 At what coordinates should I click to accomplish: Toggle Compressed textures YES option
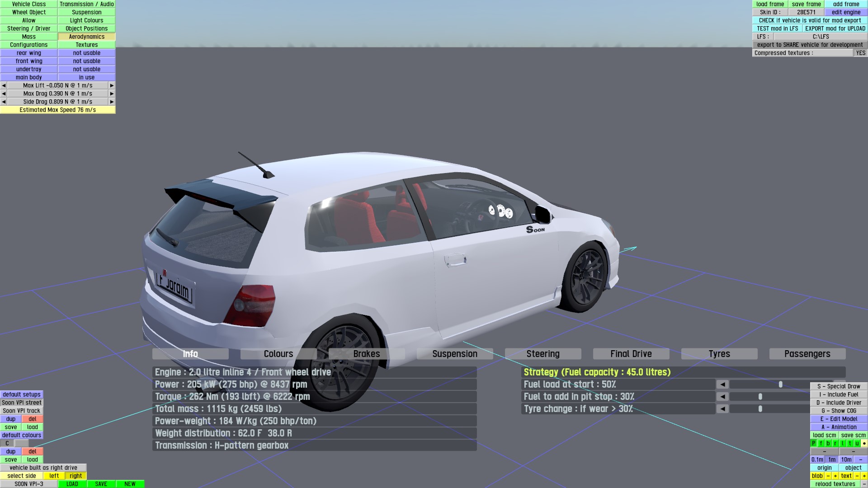[860, 53]
